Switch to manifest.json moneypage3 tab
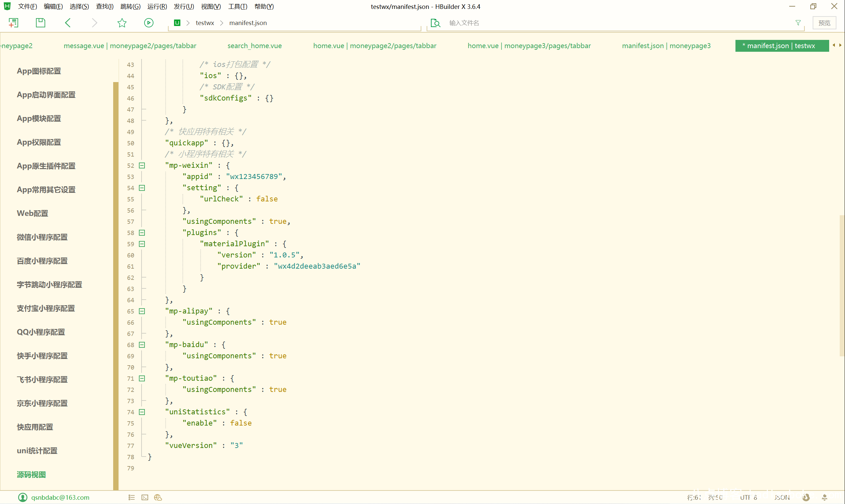 tap(666, 45)
